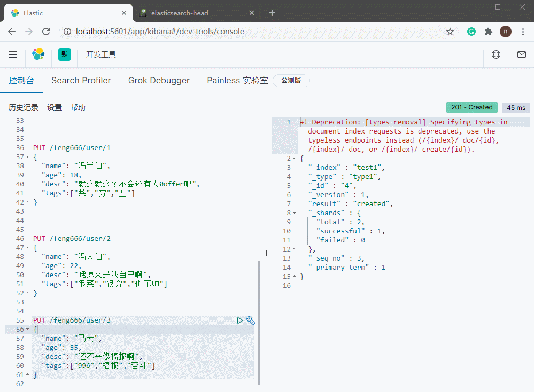Screen dimensions: 534x392
Task: Click the "successful" : 1 output line
Action: (x=351, y=231)
